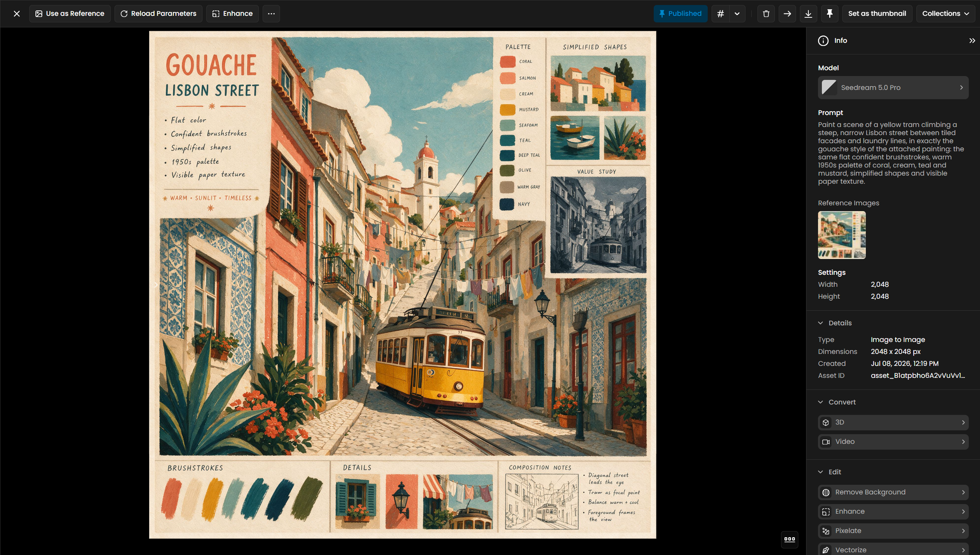980x555 pixels.
Task: Click the Use as Reference button
Action: coord(70,14)
